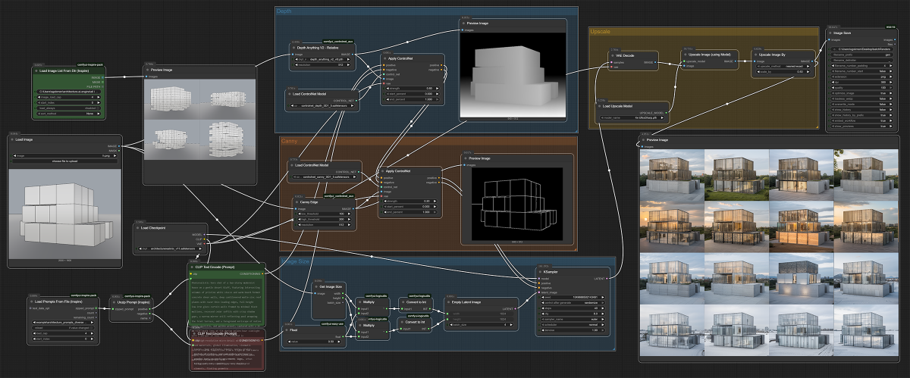This screenshot has width=910, height=378.
Task: Collapse Load ControlNet Model node in Canny group
Action: [x=291, y=165]
